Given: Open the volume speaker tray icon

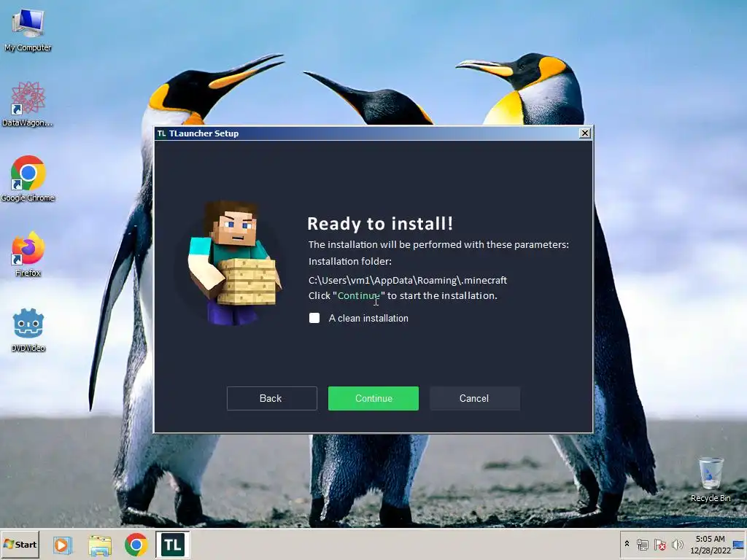Looking at the screenshot, I should [x=677, y=544].
